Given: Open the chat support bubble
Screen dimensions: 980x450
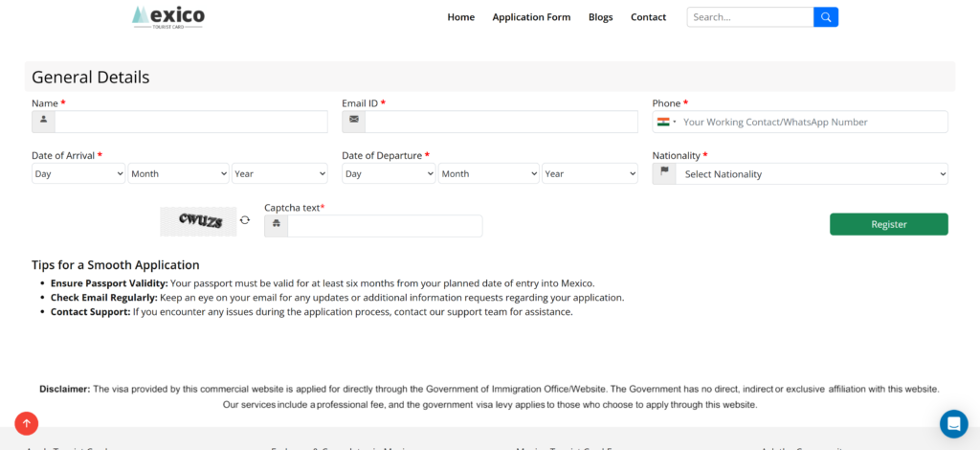Looking at the screenshot, I should click(x=953, y=423).
